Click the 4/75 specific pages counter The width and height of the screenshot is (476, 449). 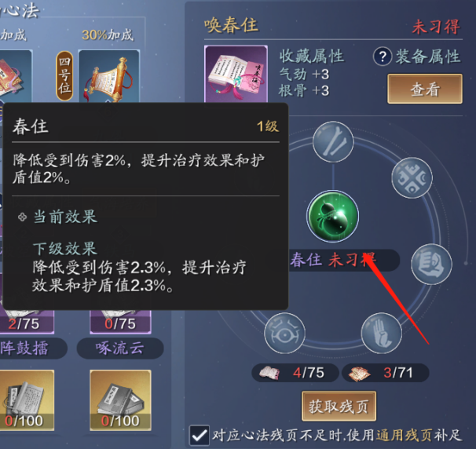295,373
